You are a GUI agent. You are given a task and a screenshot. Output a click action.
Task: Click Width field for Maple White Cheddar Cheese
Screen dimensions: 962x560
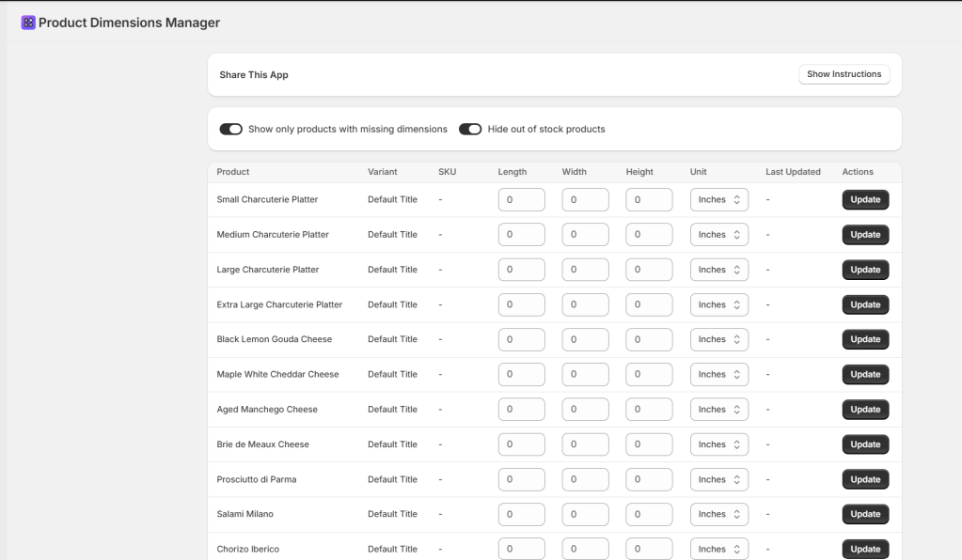[x=585, y=374]
